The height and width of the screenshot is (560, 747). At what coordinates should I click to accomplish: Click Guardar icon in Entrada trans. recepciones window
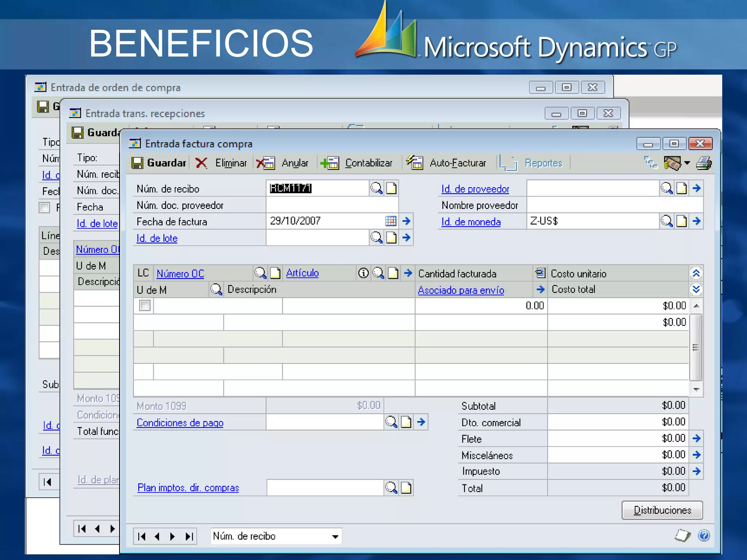pyautogui.click(x=77, y=132)
